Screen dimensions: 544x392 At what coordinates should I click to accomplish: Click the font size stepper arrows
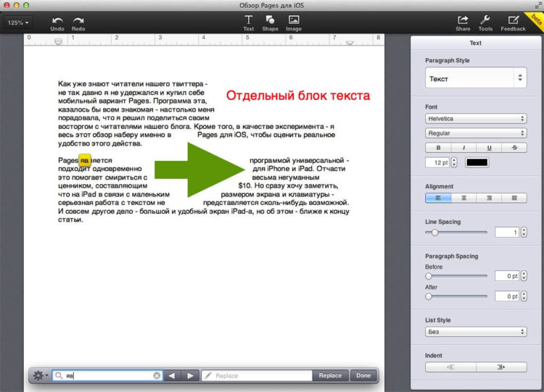[x=454, y=162]
